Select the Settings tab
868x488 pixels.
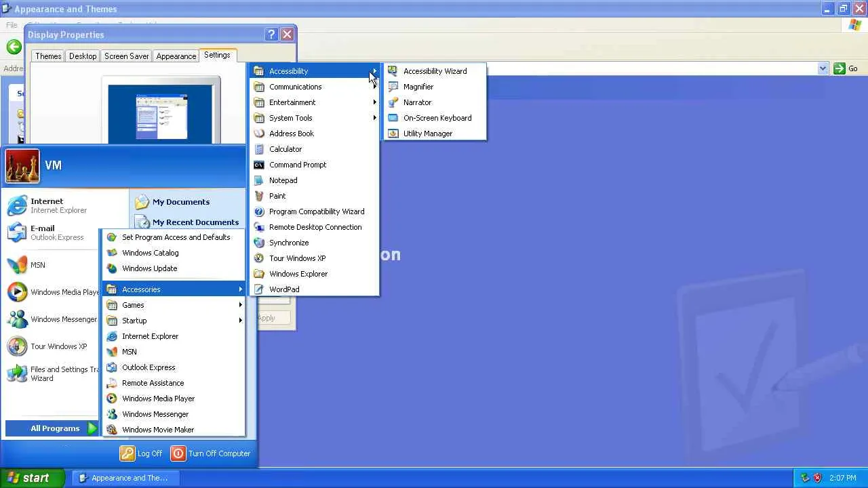[217, 55]
